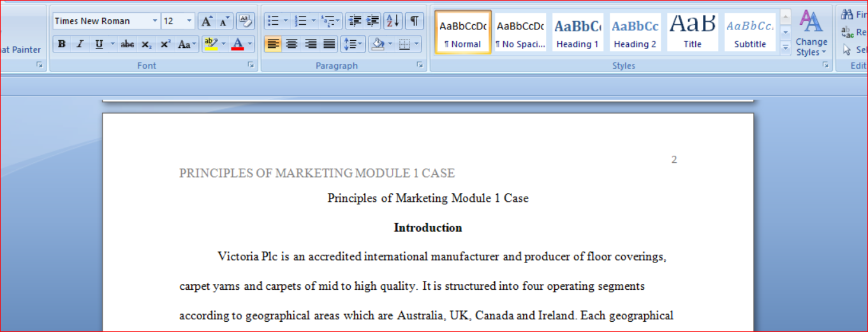
Task: Click the Format Painter button
Action: click(21, 49)
